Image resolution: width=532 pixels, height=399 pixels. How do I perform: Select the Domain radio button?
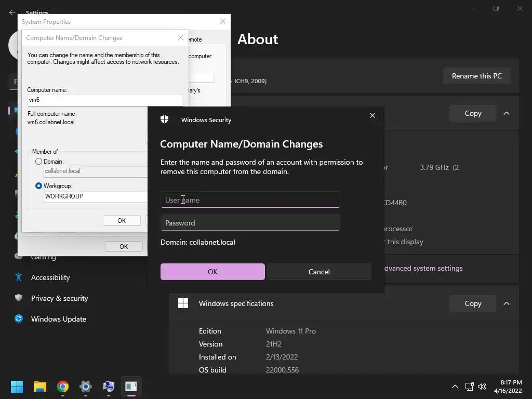[38, 162]
